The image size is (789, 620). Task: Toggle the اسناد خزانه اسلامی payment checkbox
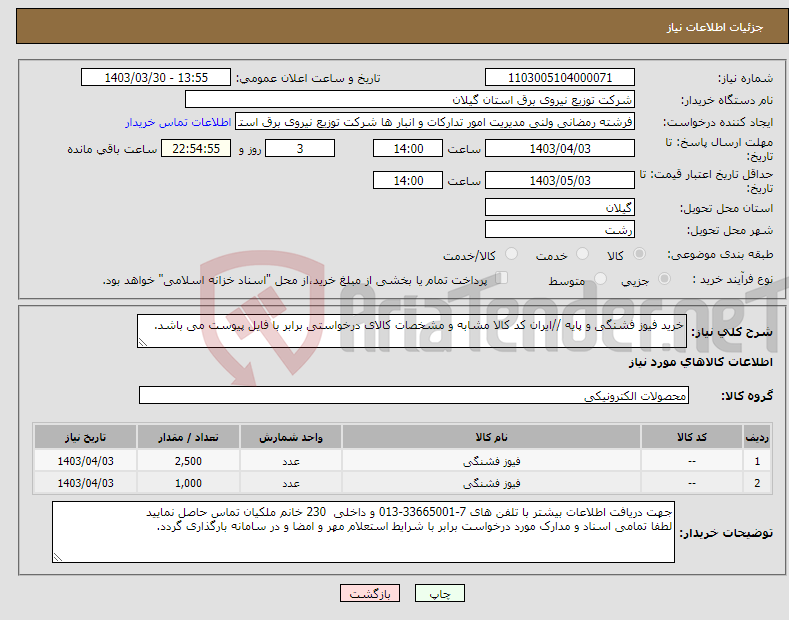click(x=502, y=278)
